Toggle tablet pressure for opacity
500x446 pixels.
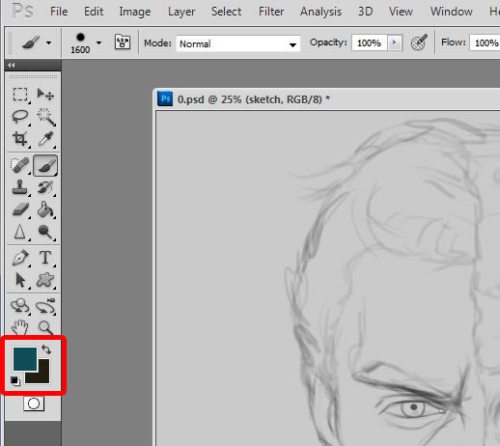point(419,42)
